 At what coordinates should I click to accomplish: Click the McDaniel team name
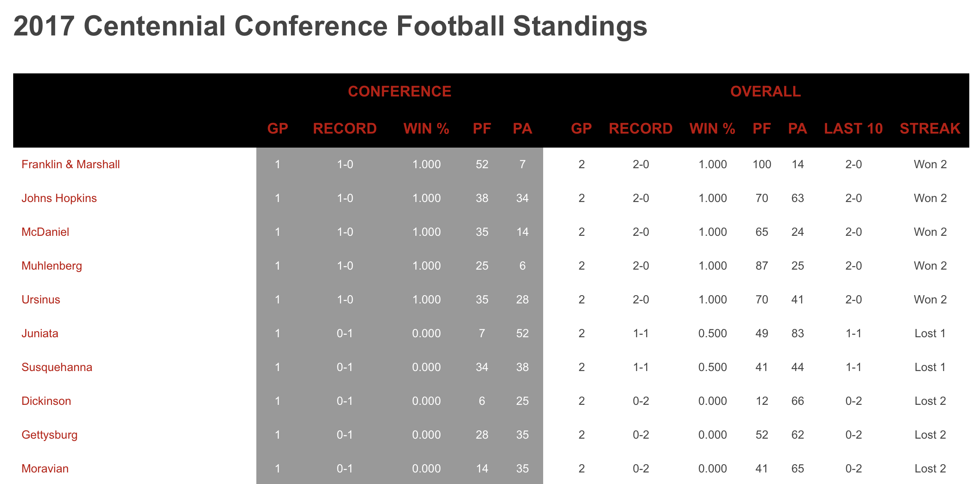pyautogui.click(x=45, y=232)
